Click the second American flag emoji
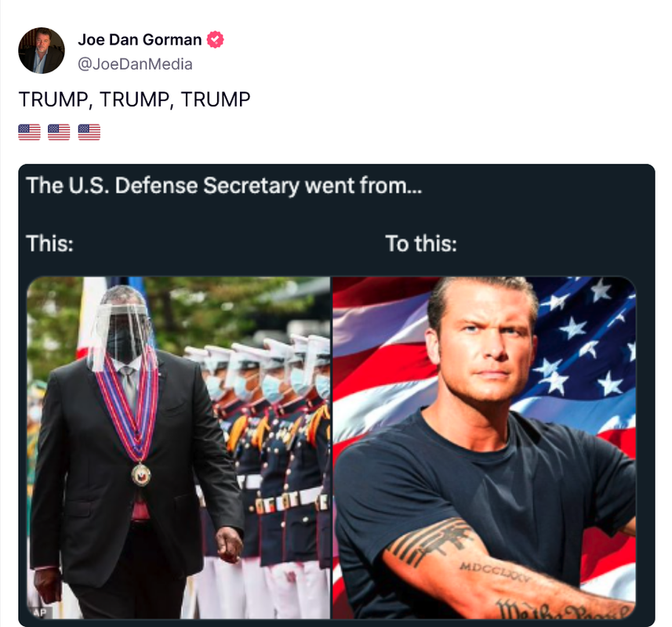This screenshot has width=672, height=627. click(59, 132)
